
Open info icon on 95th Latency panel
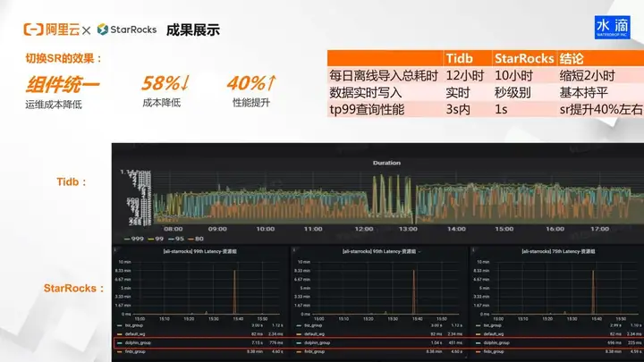[294, 249]
